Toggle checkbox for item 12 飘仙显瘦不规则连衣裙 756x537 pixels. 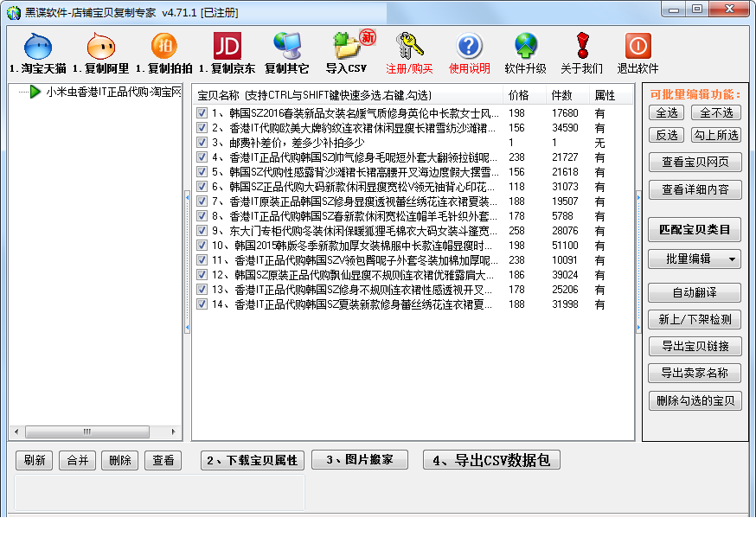pyautogui.click(x=202, y=275)
